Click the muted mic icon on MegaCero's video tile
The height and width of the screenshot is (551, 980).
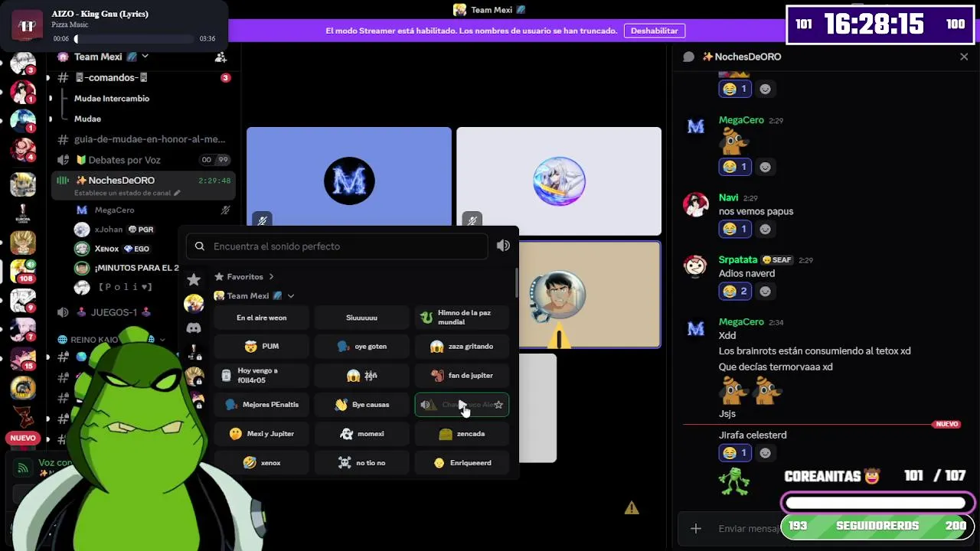tap(262, 220)
